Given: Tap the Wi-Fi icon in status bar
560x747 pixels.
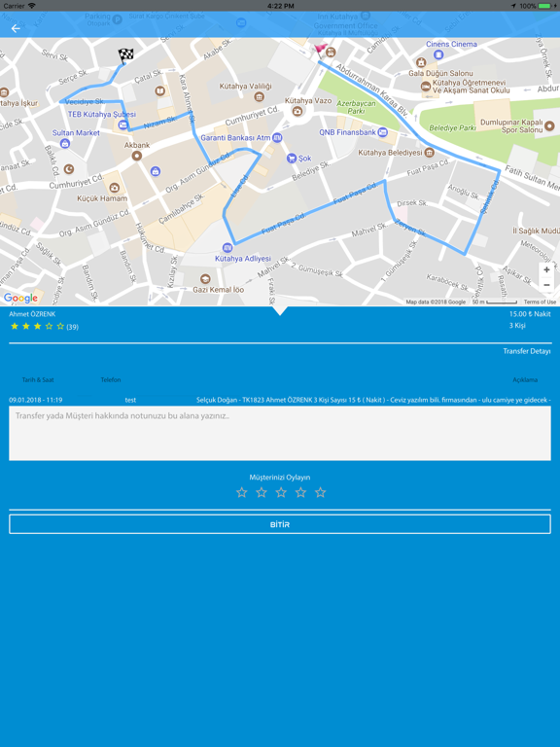Looking at the screenshot, I should tap(32, 6).
